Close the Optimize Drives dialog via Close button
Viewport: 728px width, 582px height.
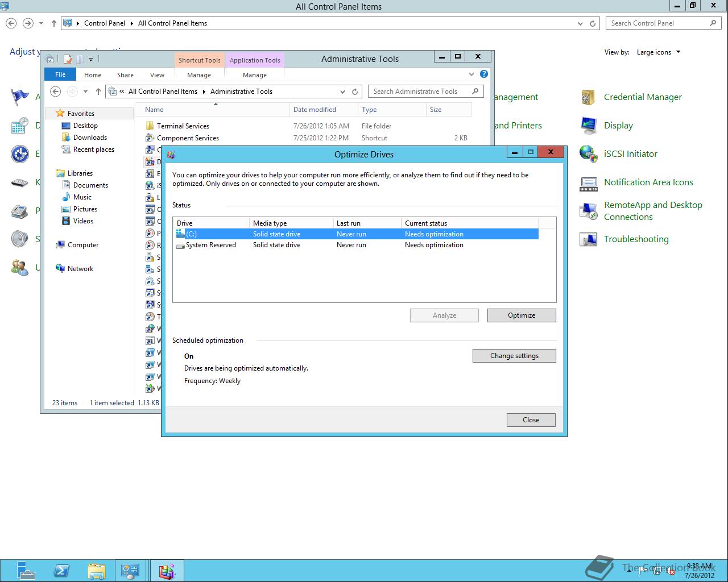click(x=531, y=420)
